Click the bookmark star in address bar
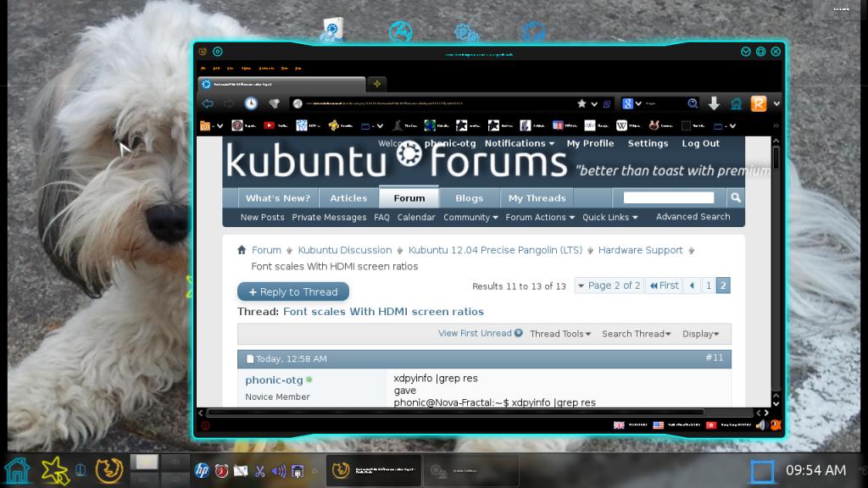 pyautogui.click(x=581, y=103)
